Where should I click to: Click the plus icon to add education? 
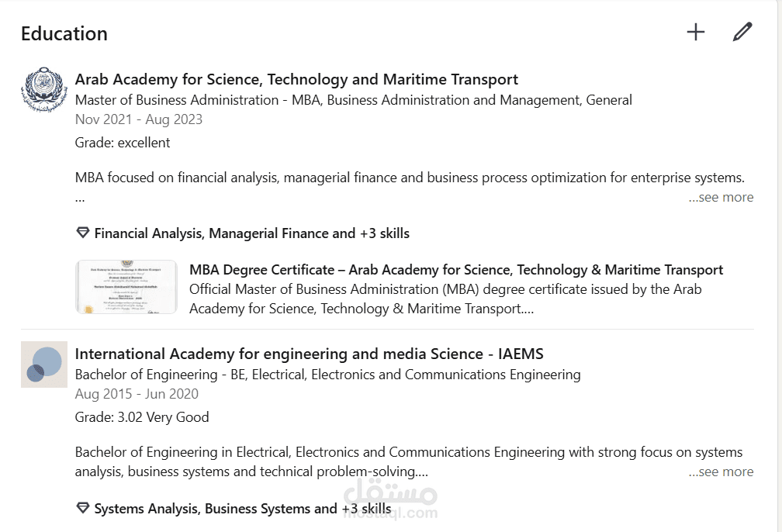click(696, 32)
